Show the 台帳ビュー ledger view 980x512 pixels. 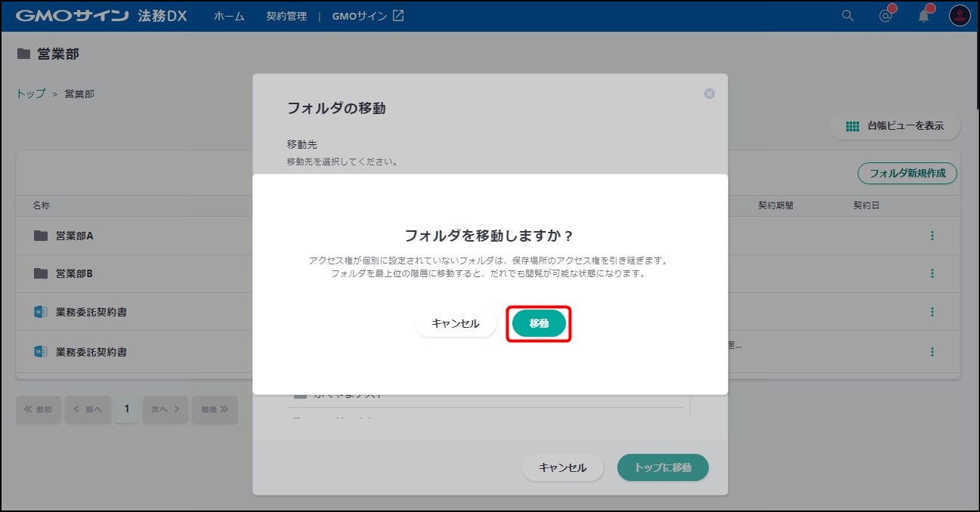(895, 126)
